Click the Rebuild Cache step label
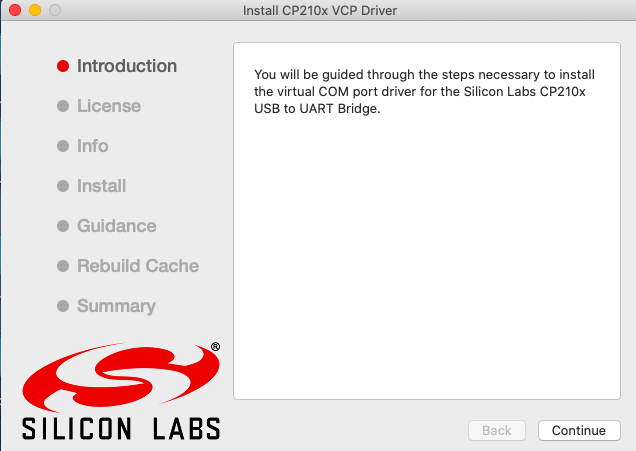Image resolution: width=636 pixels, height=451 pixels. pyautogui.click(x=138, y=266)
